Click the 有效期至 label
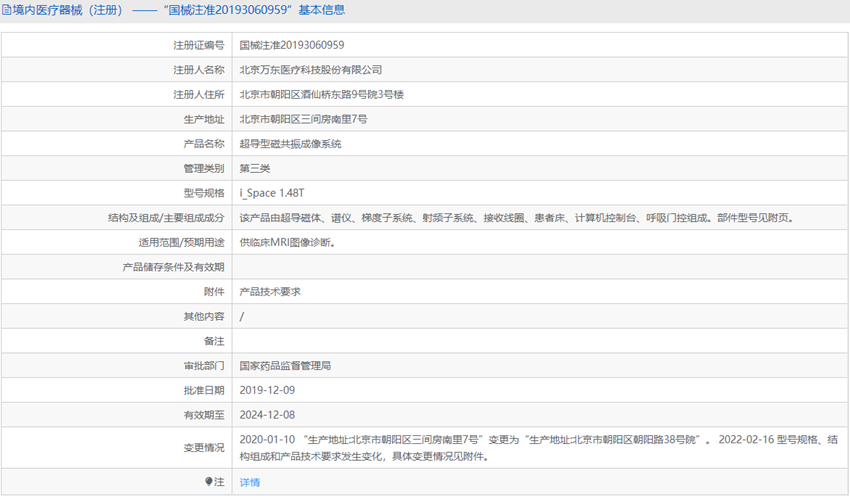This screenshot has width=850, height=496. point(204,415)
